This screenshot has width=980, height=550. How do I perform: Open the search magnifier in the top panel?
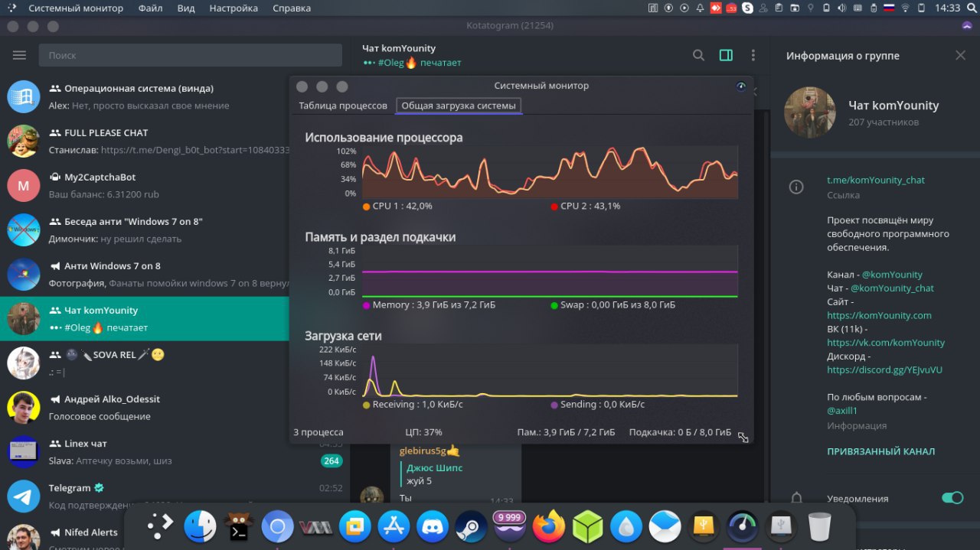point(972,8)
